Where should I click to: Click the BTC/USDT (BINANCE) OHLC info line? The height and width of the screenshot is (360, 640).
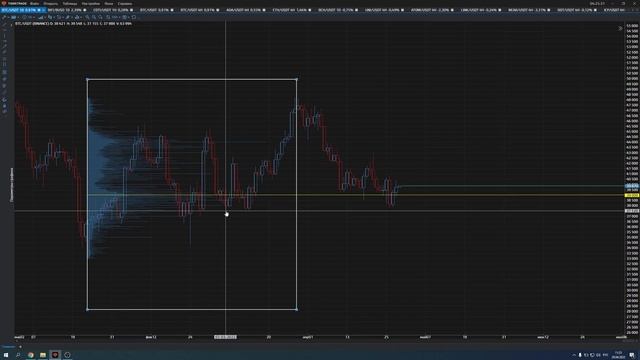point(73,24)
